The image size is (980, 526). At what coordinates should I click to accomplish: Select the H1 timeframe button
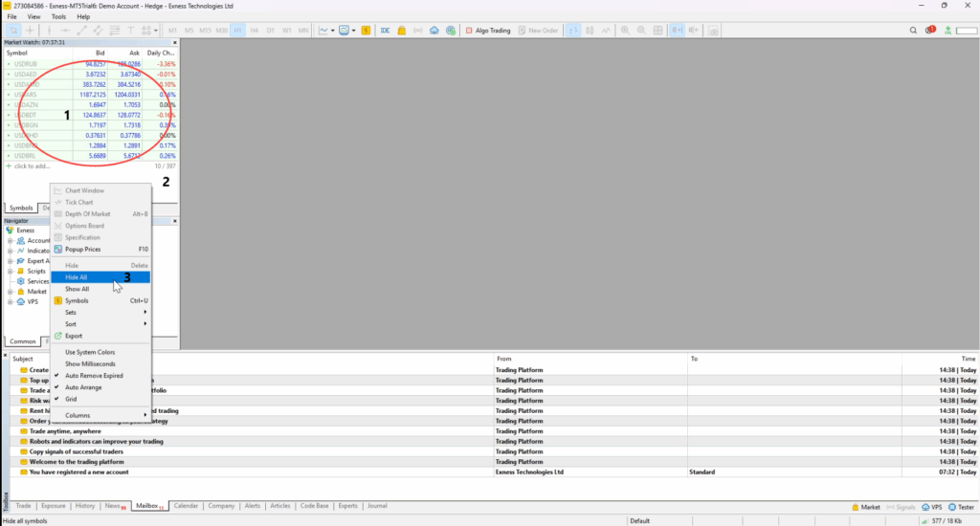(x=237, y=31)
